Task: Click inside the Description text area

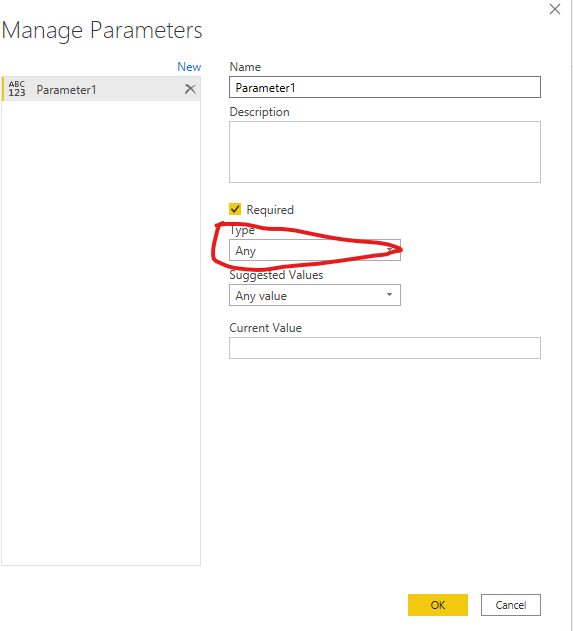Action: coord(385,152)
